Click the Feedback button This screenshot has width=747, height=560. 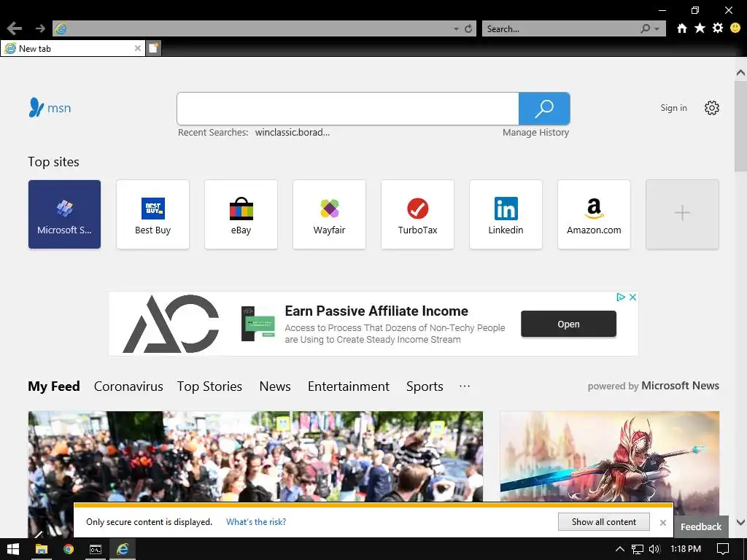click(x=701, y=526)
